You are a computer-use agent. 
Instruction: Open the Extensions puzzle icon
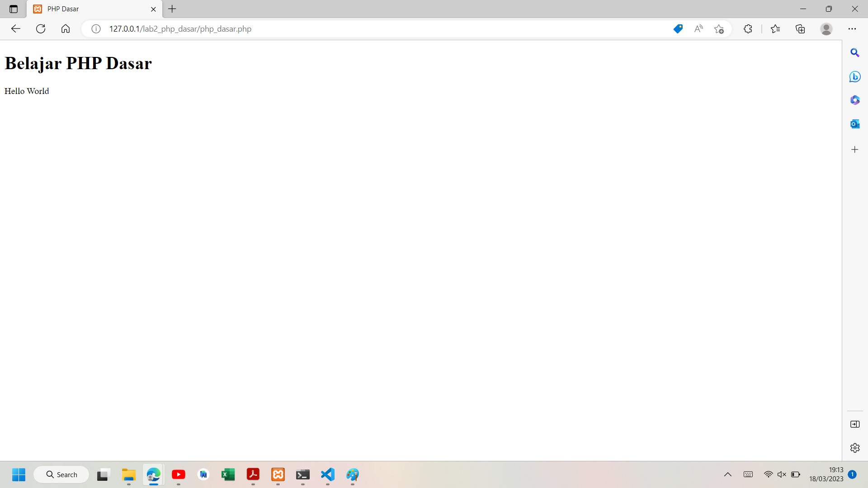pyautogui.click(x=748, y=29)
